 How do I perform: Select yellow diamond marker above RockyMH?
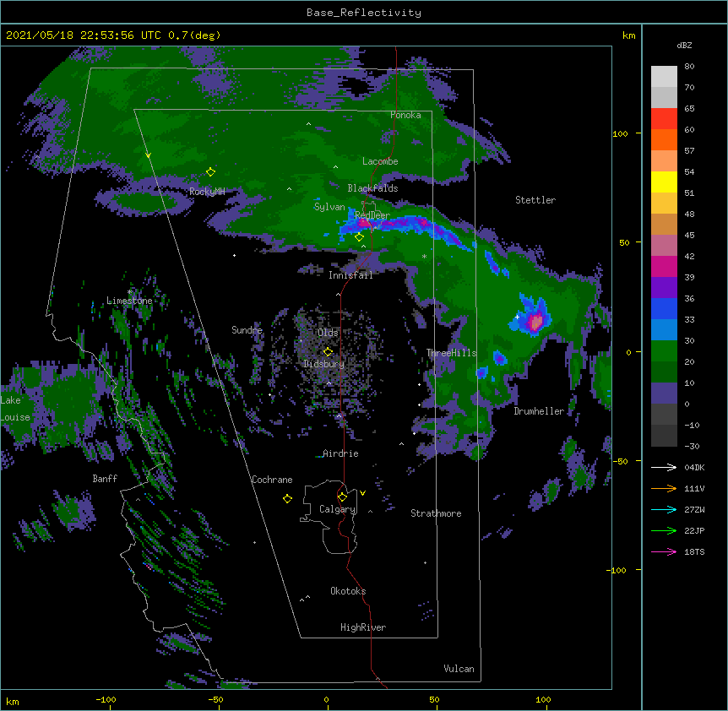click(x=210, y=172)
